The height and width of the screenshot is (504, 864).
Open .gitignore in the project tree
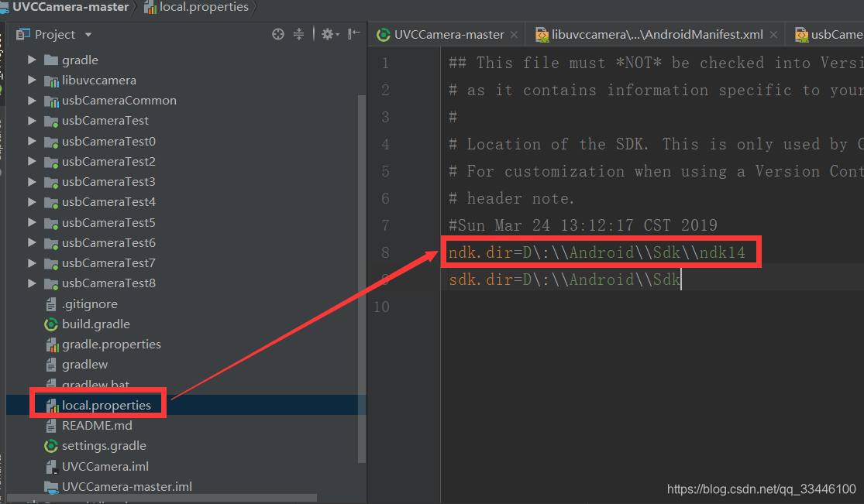(x=89, y=304)
